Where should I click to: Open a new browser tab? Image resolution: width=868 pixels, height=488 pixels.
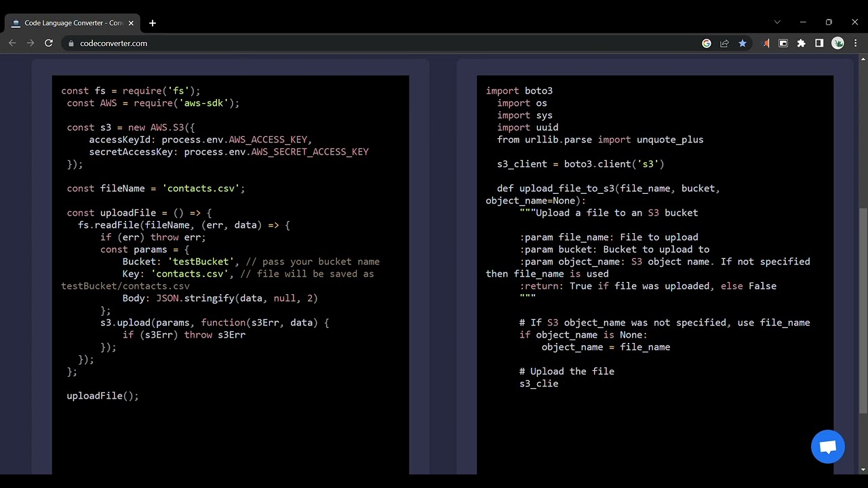pos(153,23)
